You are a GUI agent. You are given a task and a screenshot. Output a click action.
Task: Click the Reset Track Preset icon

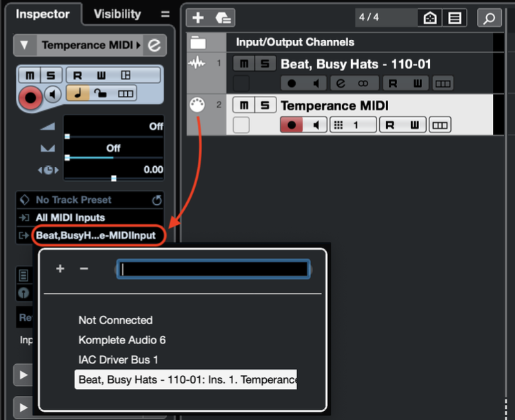(x=156, y=200)
